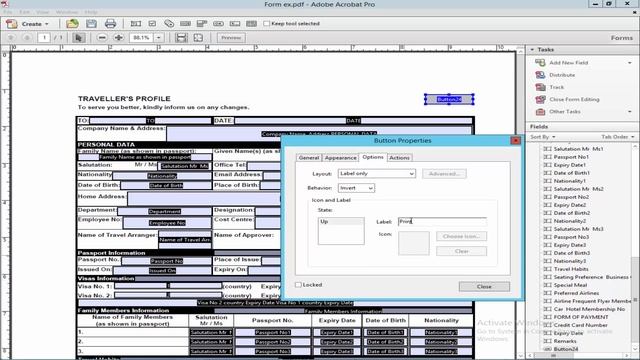Expand the Other Tasks arrow menu
Image resolution: width=640 pixels, height=360 pixels.
[630, 112]
